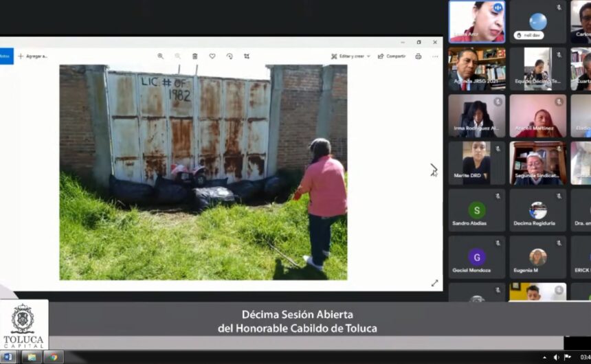Click muted mic icon on Decima Regiduria tile
Image resolution: width=591 pixels, height=364 pixels.
pos(559,196)
